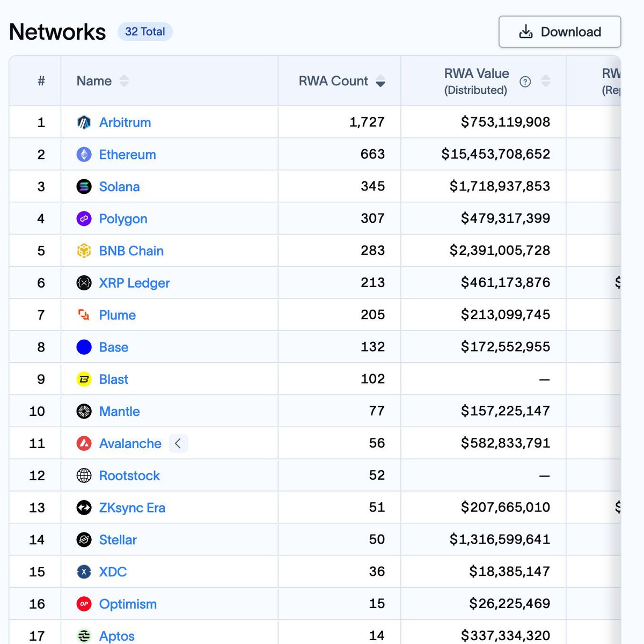The width and height of the screenshot is (644, 644).
Task: Open the Stellar network link
Action: (118, 540)
